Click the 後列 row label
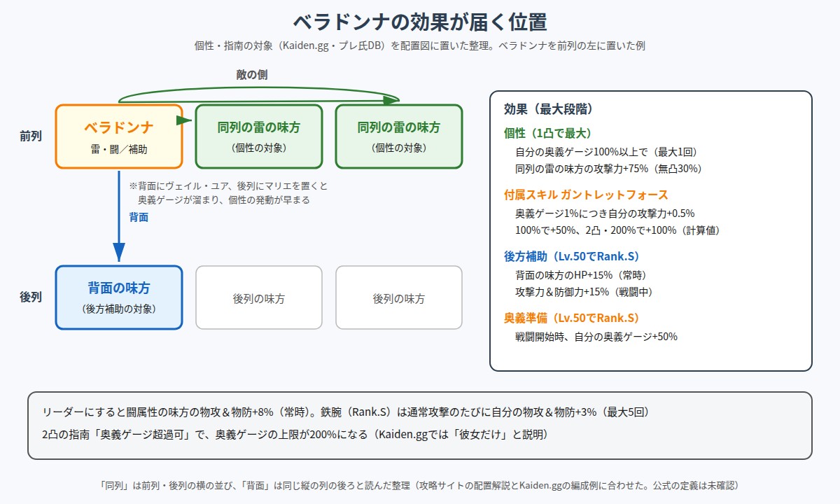 31,297
